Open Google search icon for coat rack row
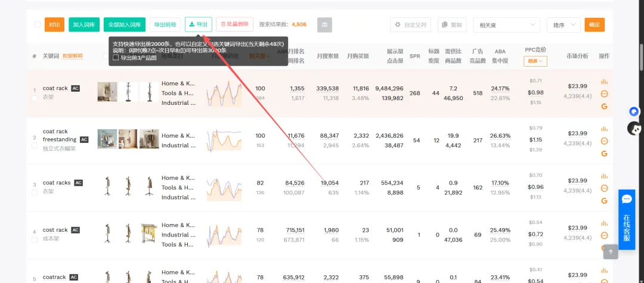644x283 pixels. click(604, 107)
